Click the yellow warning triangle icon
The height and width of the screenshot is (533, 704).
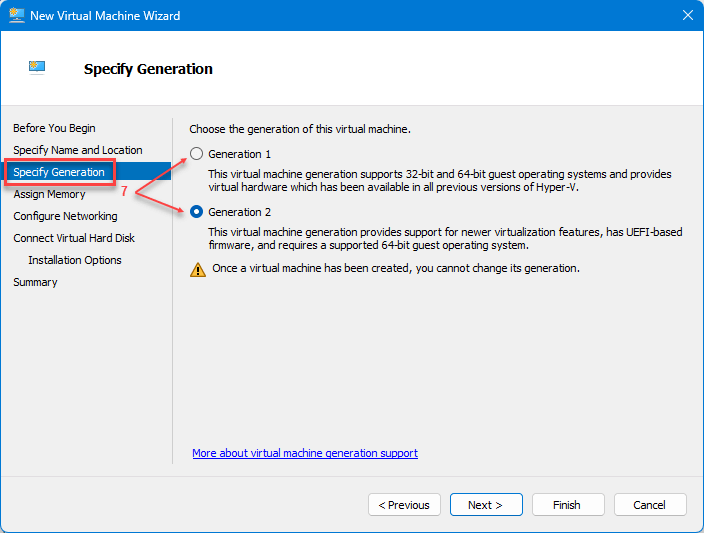(198, 269)
